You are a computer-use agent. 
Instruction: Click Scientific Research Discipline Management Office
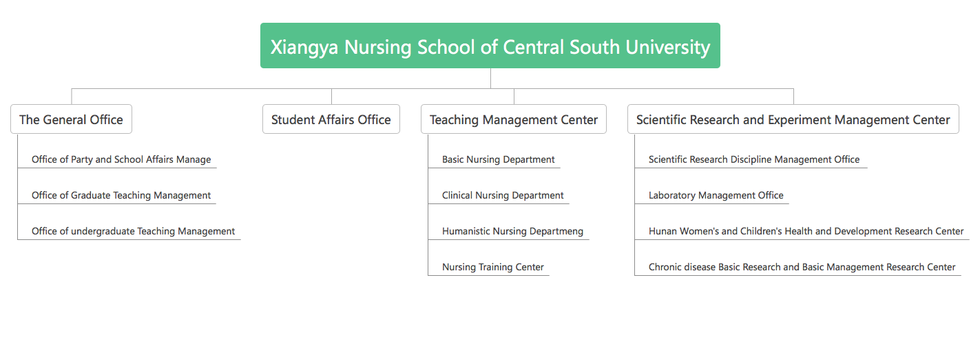click(x=753, y=159)
